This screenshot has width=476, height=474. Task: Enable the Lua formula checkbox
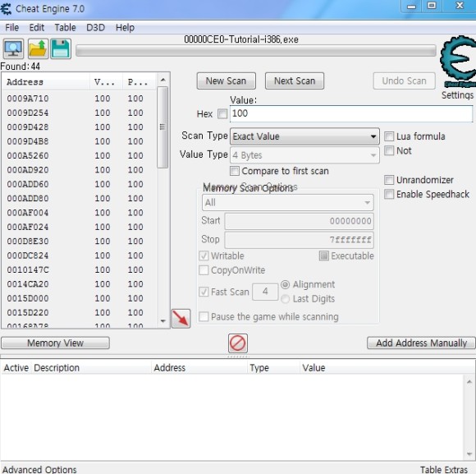[389, 136]
